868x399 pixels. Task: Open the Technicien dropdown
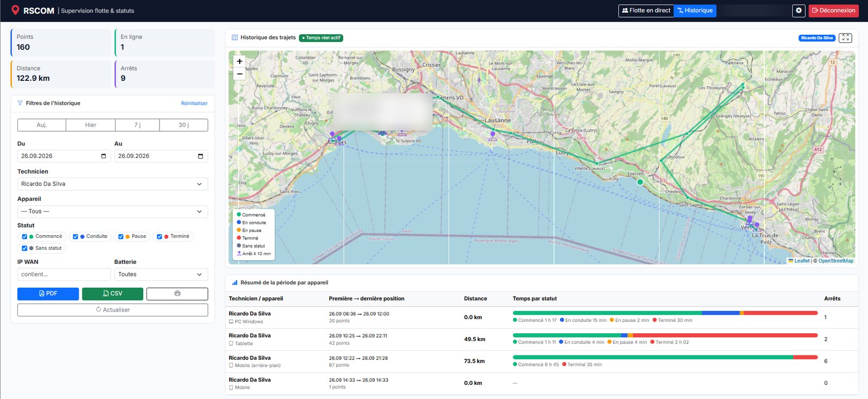pyautogui.click(x=112, y=184)
